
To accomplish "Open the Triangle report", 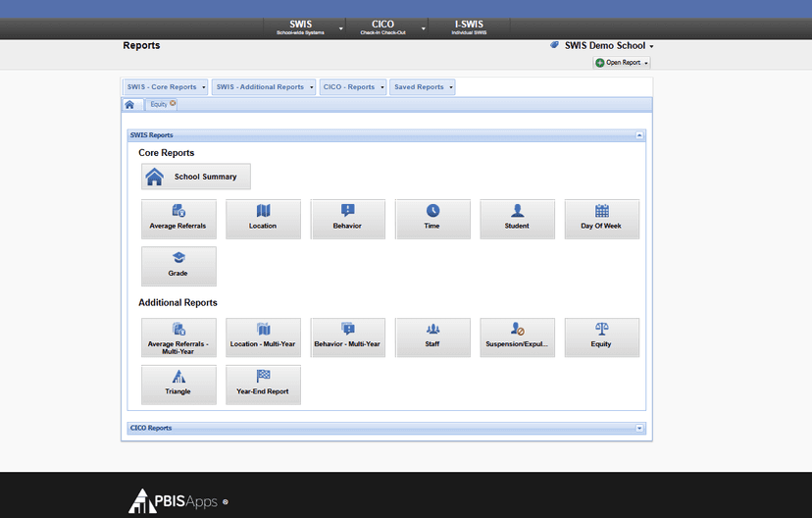I will [178, 385].
